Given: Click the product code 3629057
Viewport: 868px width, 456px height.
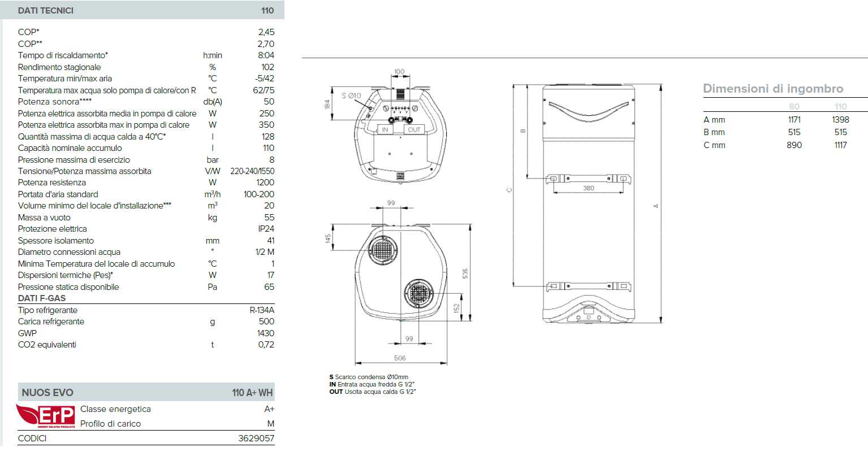Looking at the screenshot, I should (256, 438).
